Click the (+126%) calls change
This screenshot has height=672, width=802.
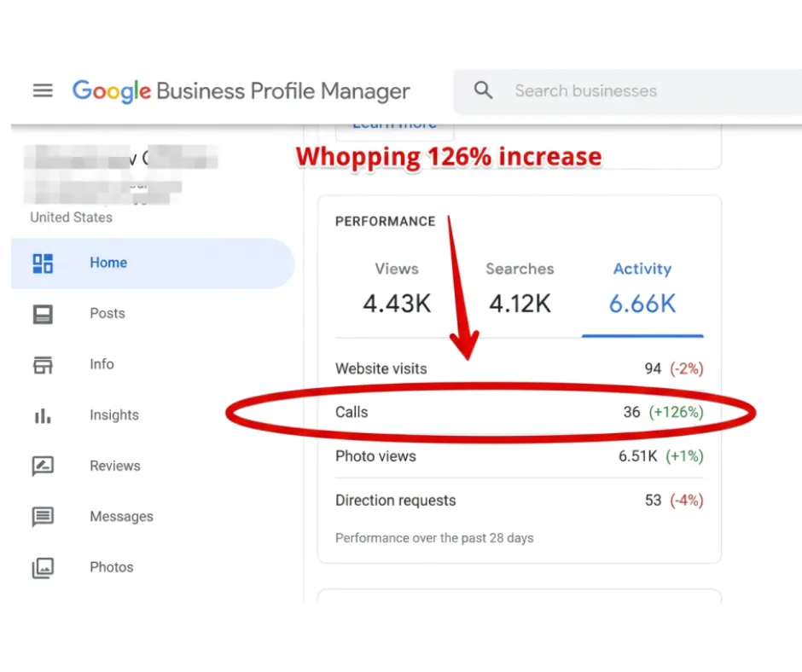(x=677, y=412)
